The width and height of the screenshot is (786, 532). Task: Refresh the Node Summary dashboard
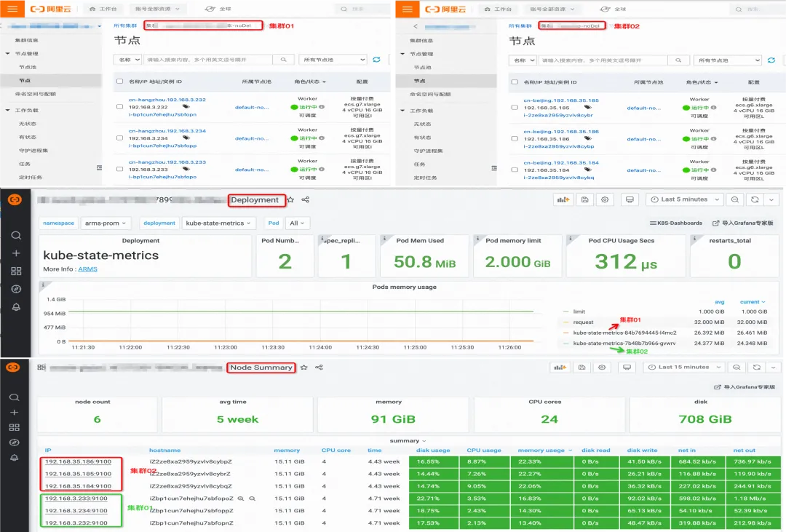pos(757,368)
